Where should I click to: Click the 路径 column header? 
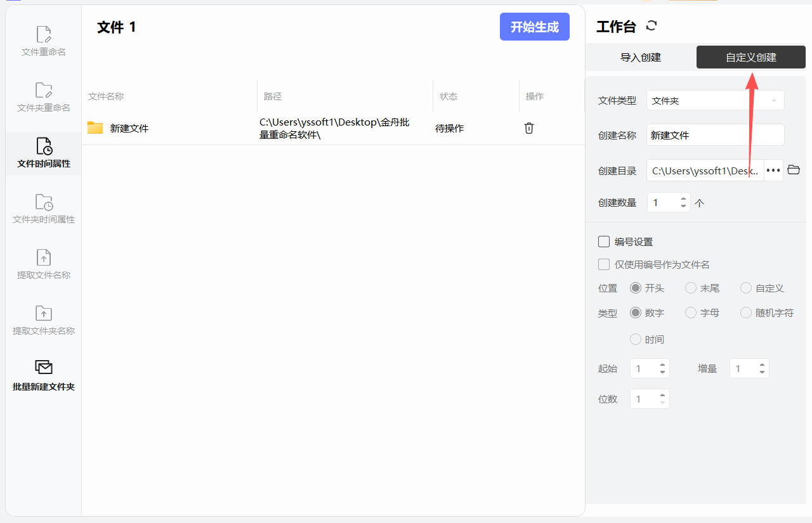[x=273, y=96]
